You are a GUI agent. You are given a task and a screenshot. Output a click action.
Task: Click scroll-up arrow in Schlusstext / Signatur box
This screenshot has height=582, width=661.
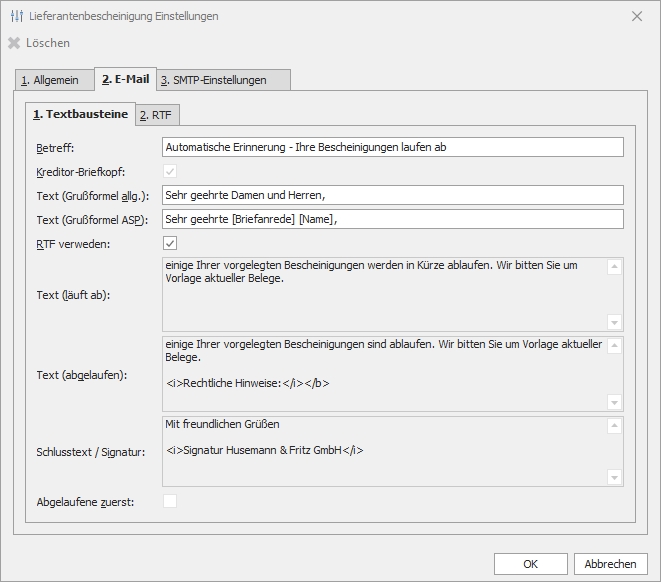pos(614,426)
